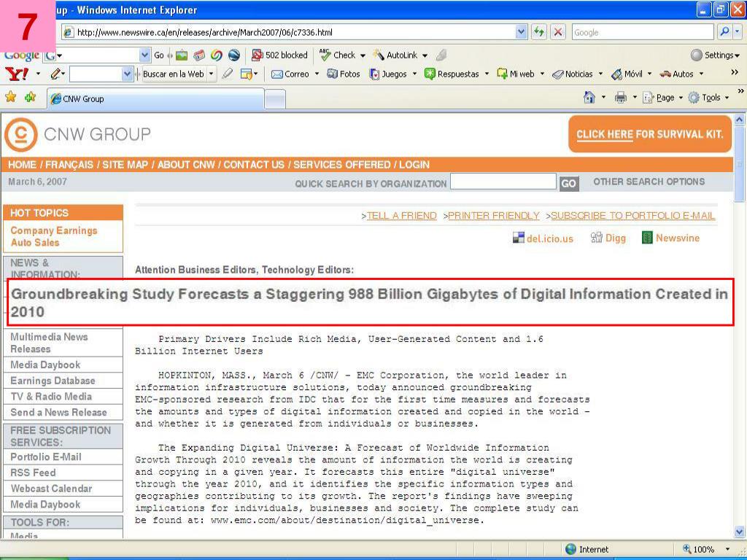
Task: Click the Noticias toolbar button
Action: point(572,74)
